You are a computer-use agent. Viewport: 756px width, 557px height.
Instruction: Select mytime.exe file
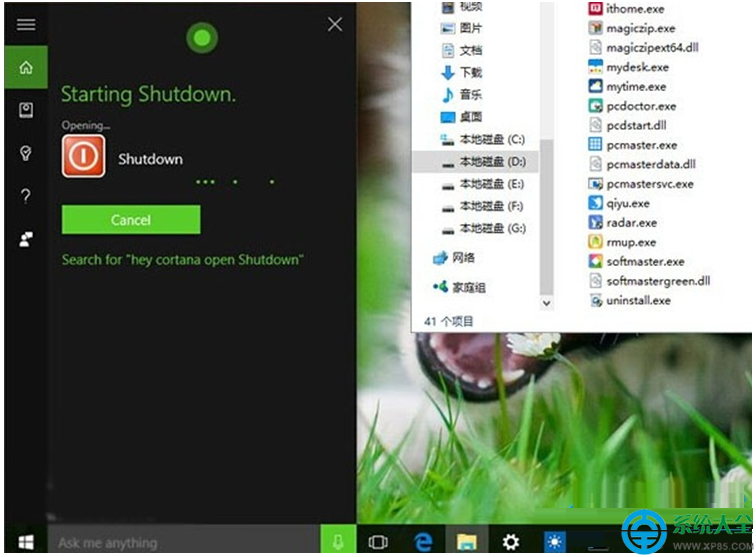pyautogui.click(x=627, y=87)
